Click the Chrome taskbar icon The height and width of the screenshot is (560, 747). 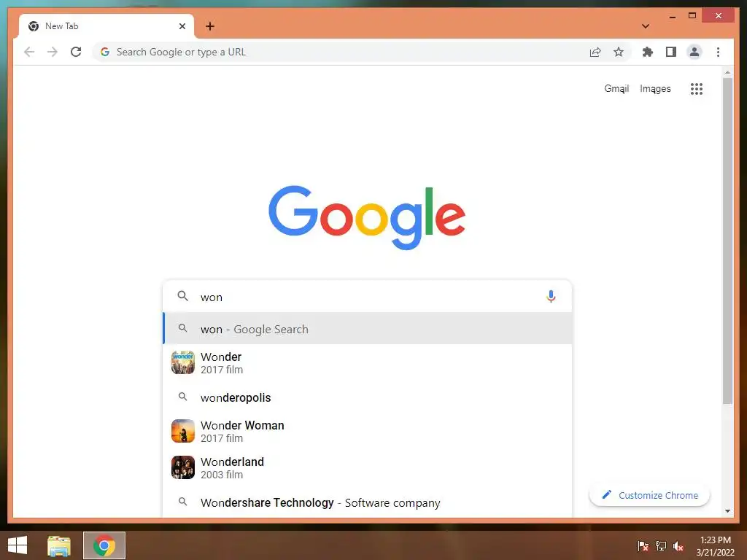[x=104, y=545]
